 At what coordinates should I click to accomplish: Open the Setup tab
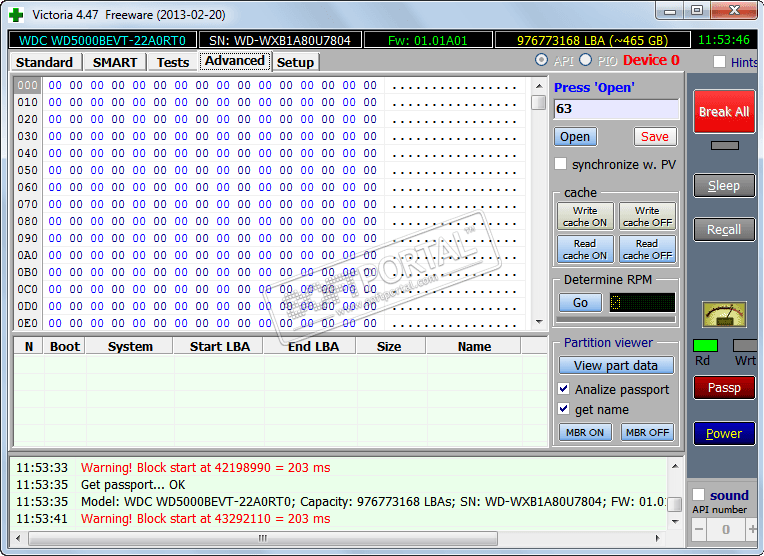click(295, 62)
